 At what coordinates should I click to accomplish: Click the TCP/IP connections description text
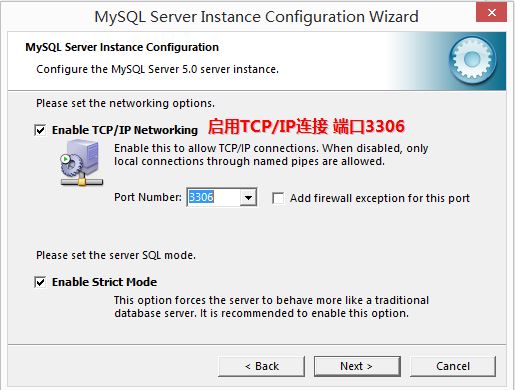click(271, 155)
